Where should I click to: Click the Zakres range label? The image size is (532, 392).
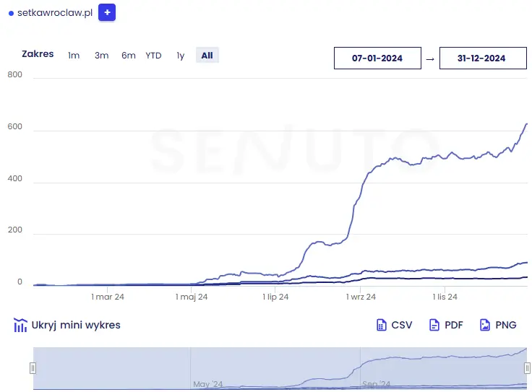pos(38,54)
